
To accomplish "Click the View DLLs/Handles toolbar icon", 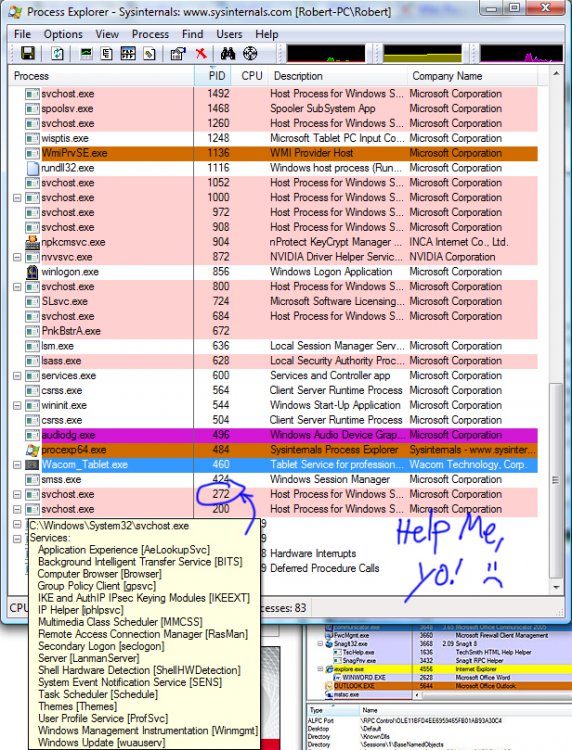I will (150, 54).
